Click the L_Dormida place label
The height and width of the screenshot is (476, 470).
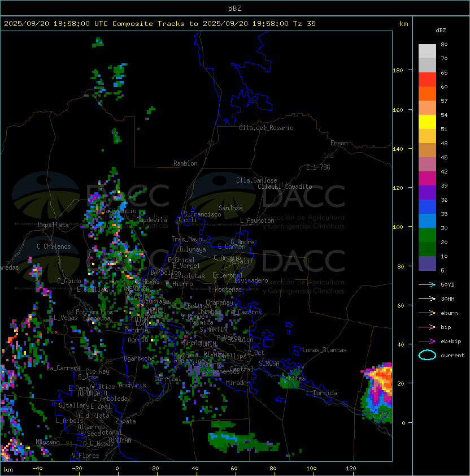point(321,393)
